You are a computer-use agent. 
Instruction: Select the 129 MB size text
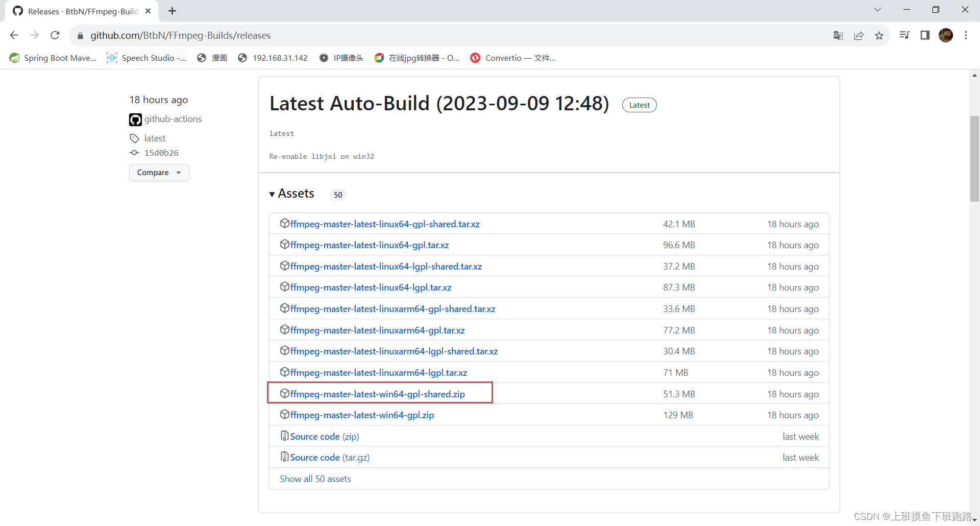point(678,415)
